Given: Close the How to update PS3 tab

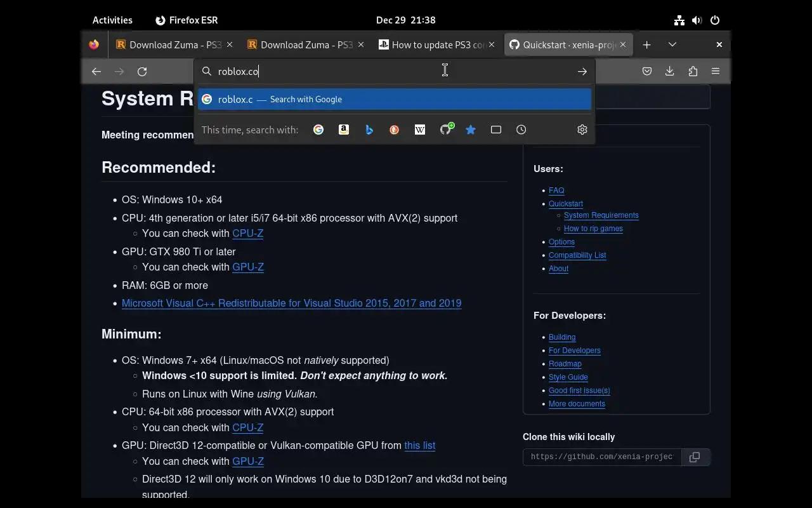Looking at the screenshot, I should [492, 44].
